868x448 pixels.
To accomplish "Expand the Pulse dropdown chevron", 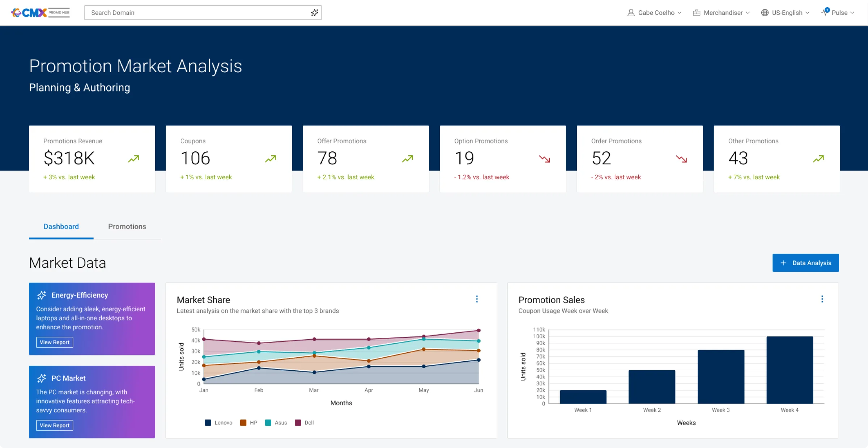I will [852, 13].
